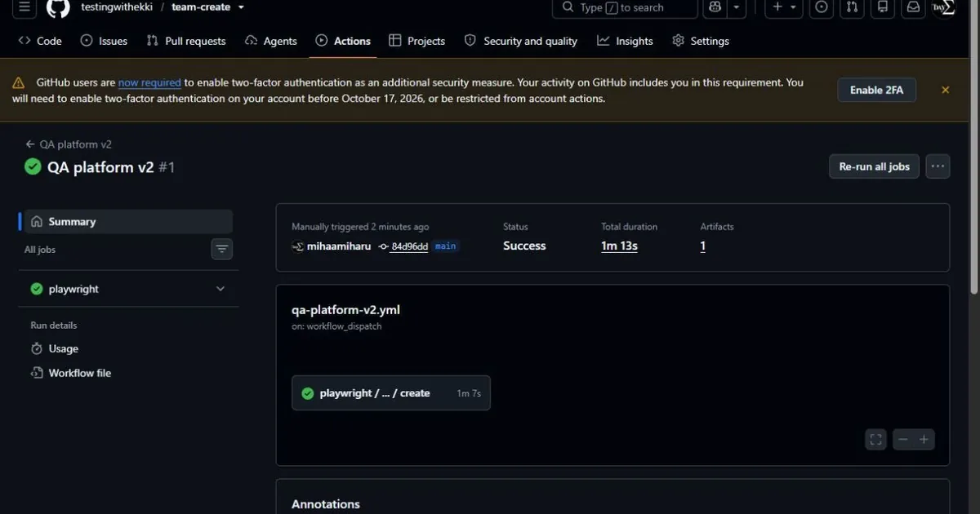
Task: Open mihaamiharu user profile link
Action: pyautogui.click(x=338, y=246)
